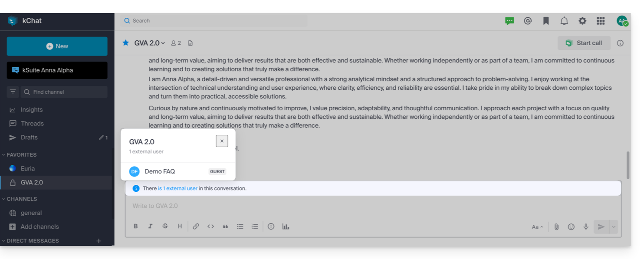Image resolution: width=644 pixels, height=259 pixels.
Task: Open recent mentions at-sign icon
Action: click(x=528, y=21)
